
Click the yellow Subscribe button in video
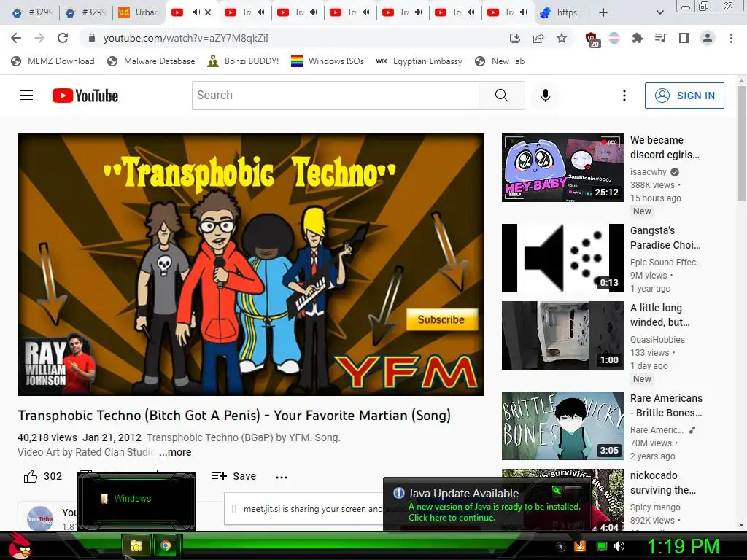pyautogui.click(x=441, y=319)
